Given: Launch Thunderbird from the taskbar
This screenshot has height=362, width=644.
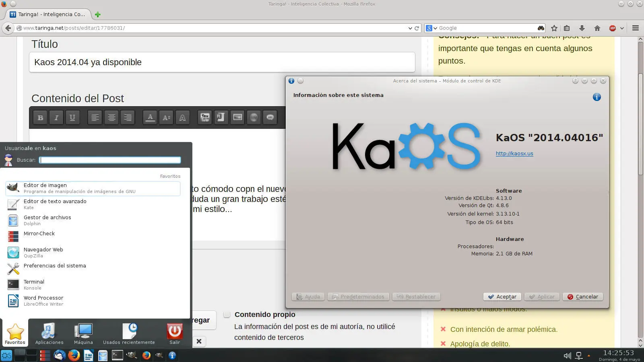Looking at the screenshot, I should [60, 355].
